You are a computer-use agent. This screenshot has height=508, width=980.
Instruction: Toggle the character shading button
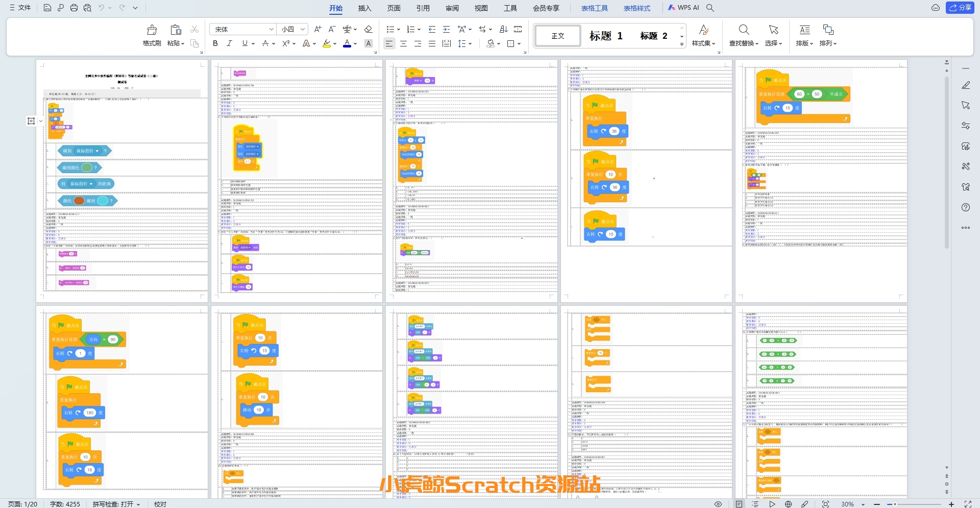point(369,44)
